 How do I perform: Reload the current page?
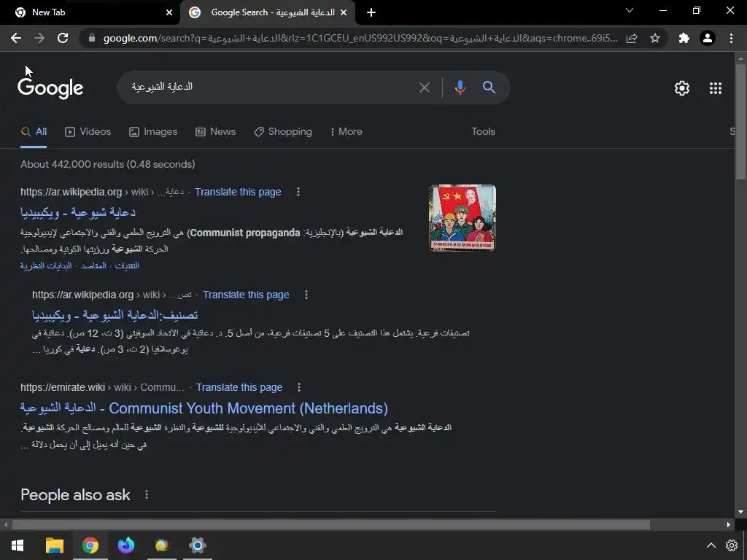point(63,38)
